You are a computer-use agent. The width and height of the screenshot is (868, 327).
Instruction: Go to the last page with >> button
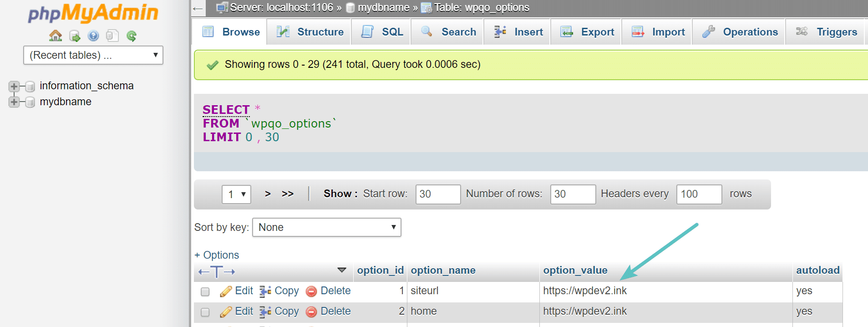pyautogui.click(x=287, y=194)
